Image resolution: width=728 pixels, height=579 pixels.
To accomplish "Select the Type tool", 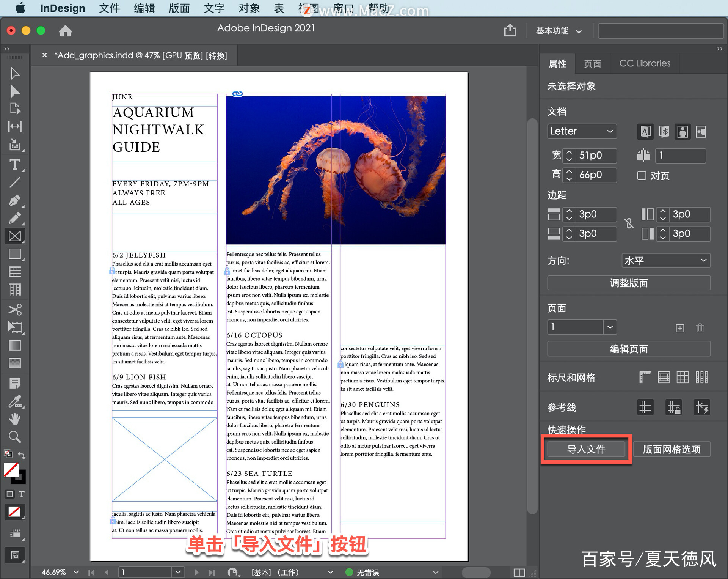I will (x=15, y=164).
